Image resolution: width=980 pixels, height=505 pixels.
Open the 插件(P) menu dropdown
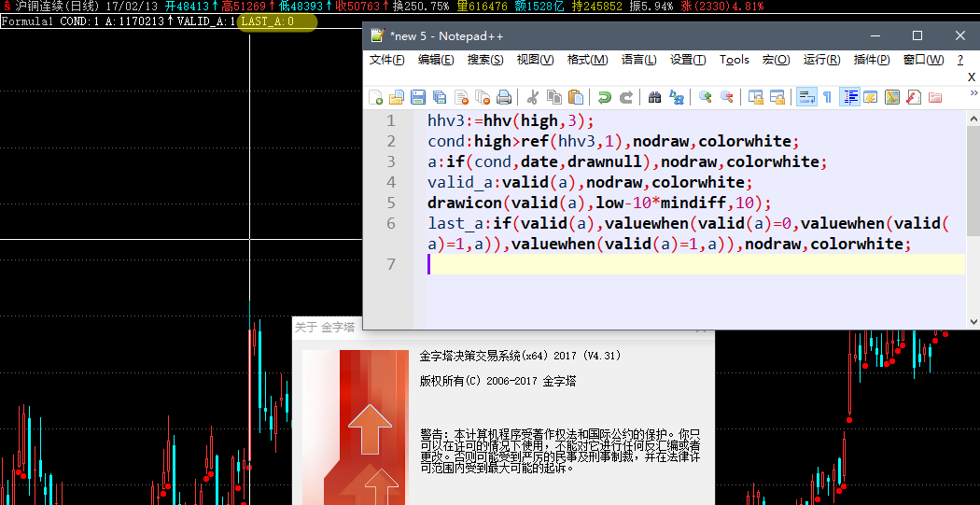pyautogui.click(x=872, y=60)
